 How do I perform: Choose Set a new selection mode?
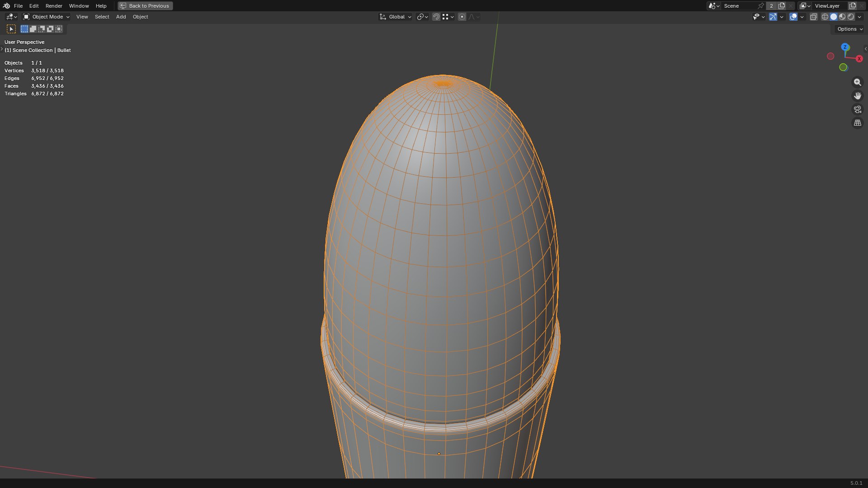point(24,29)
